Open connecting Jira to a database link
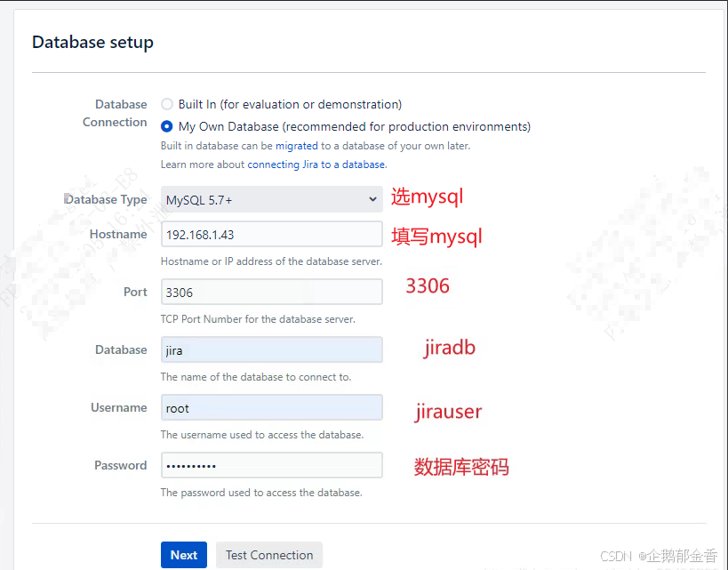This screenshot has height=570, width=728. (x=316, y=165)
